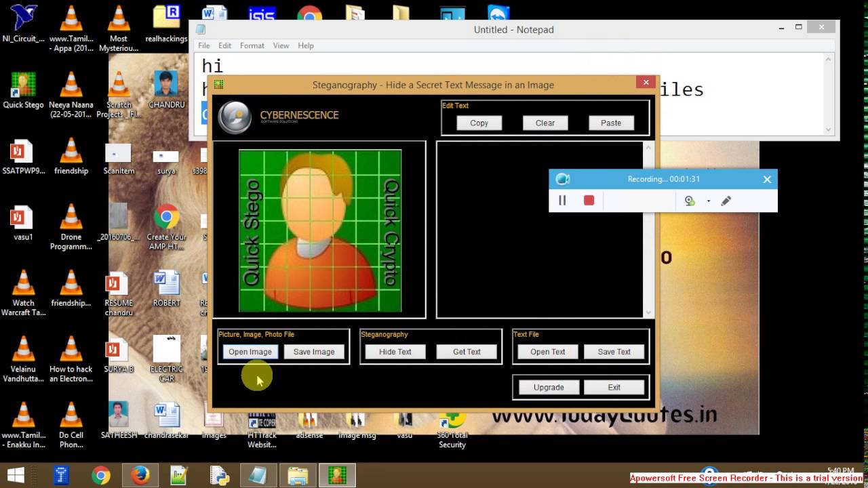
Task: Switch to Notepad taskbar button
Action: coord(258,476)
